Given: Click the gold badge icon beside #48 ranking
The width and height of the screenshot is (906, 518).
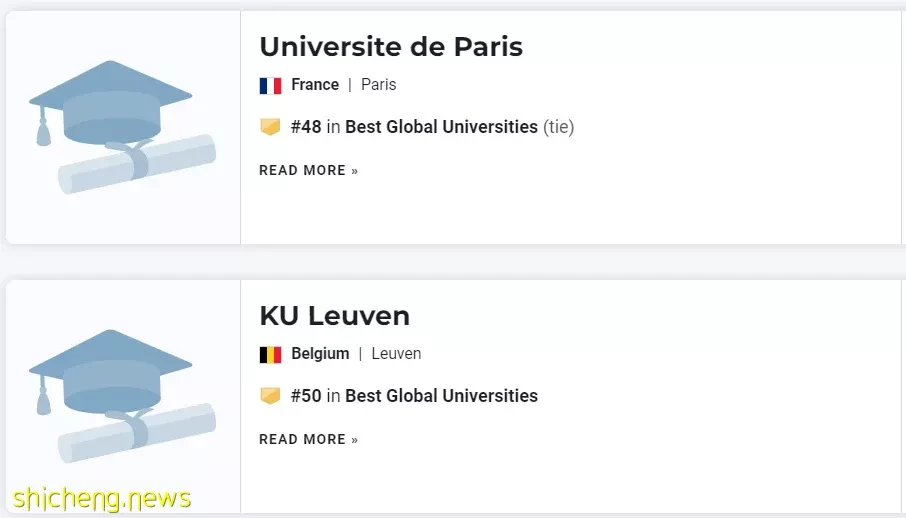Looking at the screenshot, I should 270,127.
